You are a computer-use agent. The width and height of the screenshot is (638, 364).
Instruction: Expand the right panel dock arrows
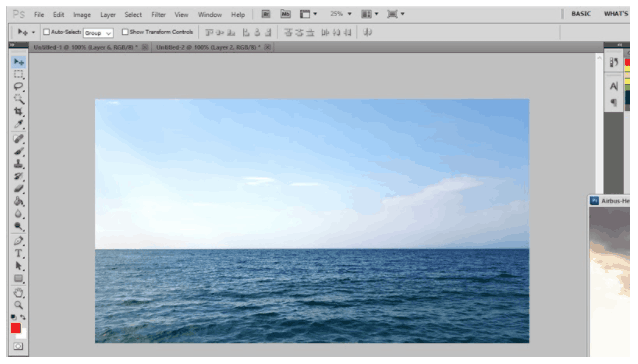point(619,45)
